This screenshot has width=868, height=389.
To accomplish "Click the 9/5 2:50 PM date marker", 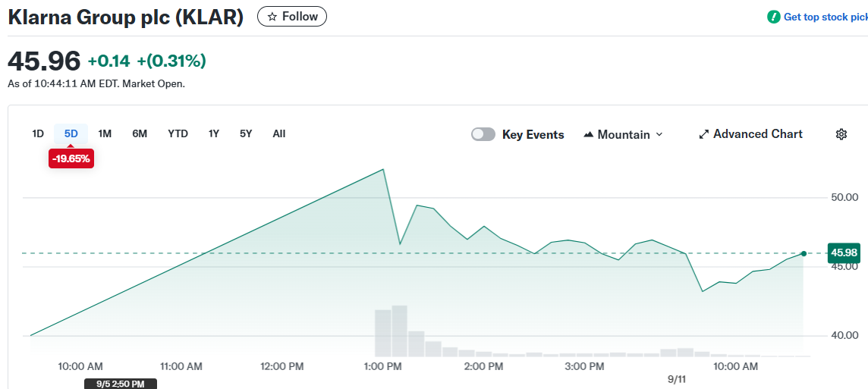I will (121, 384).
